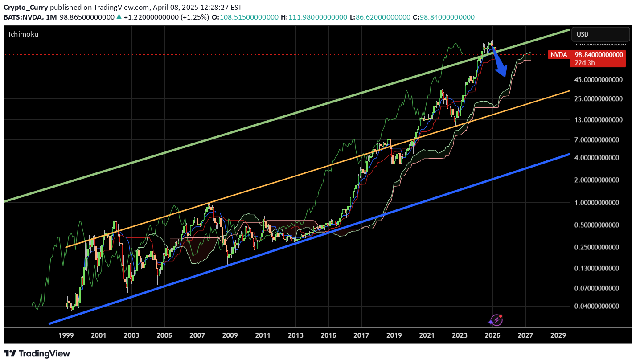The height and width of the screenshot is (364, 636).
Task: Click the 2009 label on time axis
Action: point(230,335)
